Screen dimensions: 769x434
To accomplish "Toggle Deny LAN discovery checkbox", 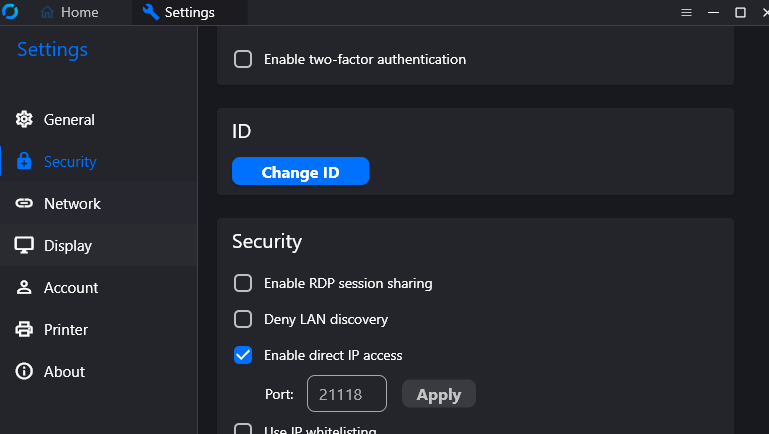I will [x=243, y=319].
